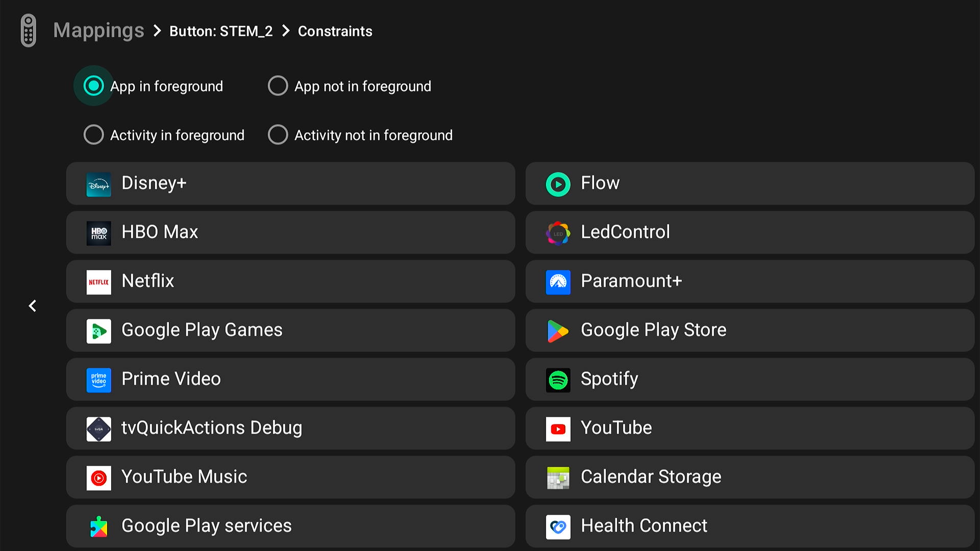Click the back chevron on left edge
The height and width of the screenshot is (551, 980).
click(32, 306)
